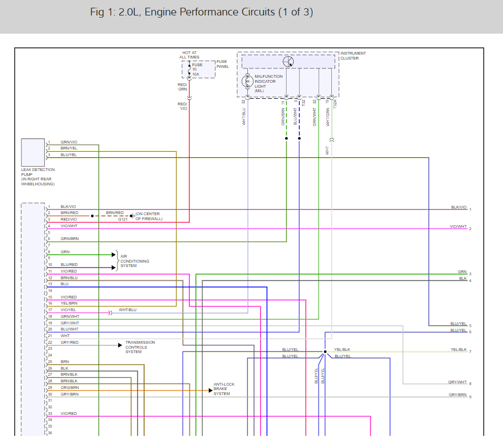Click the VIO/WHT label at connector pin 4
This screenshot has height=448, width=503.
tap(69, 226)
